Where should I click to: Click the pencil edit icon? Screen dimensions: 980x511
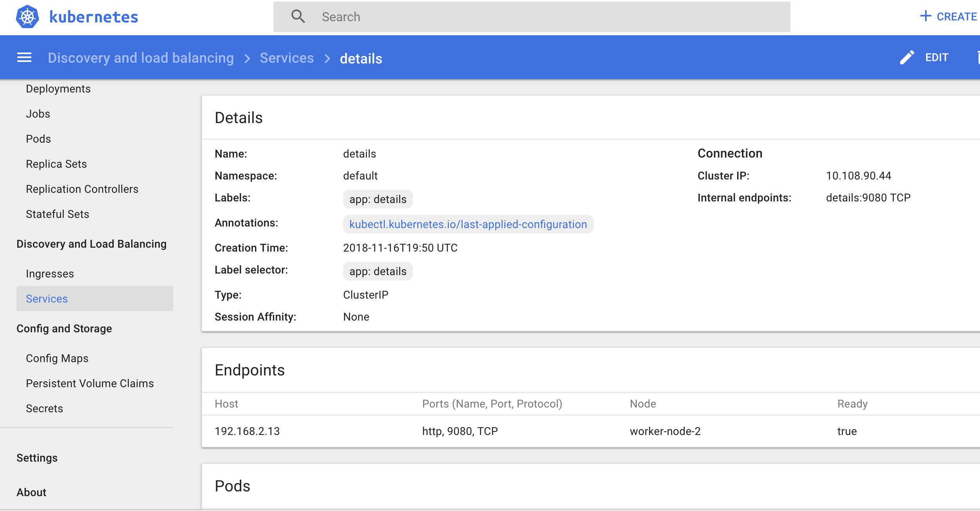[907, 57]
